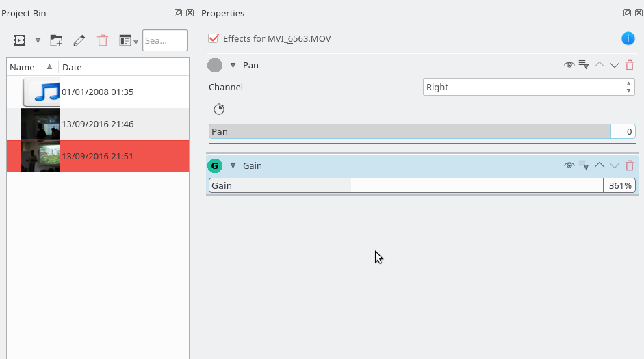Open the Channel combo box showing Right
Viewport: 644px width, 359px height.
(528, 87)
